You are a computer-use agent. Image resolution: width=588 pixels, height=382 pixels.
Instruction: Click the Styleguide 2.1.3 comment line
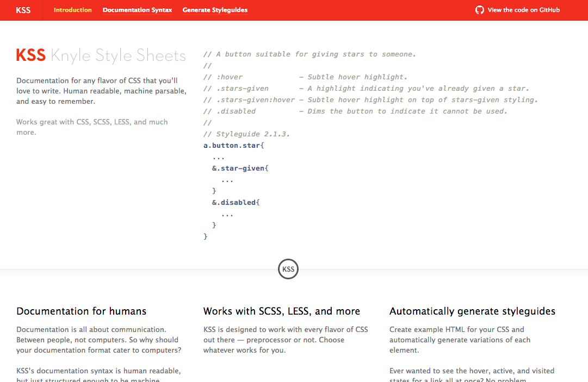(x=246, y=134)
